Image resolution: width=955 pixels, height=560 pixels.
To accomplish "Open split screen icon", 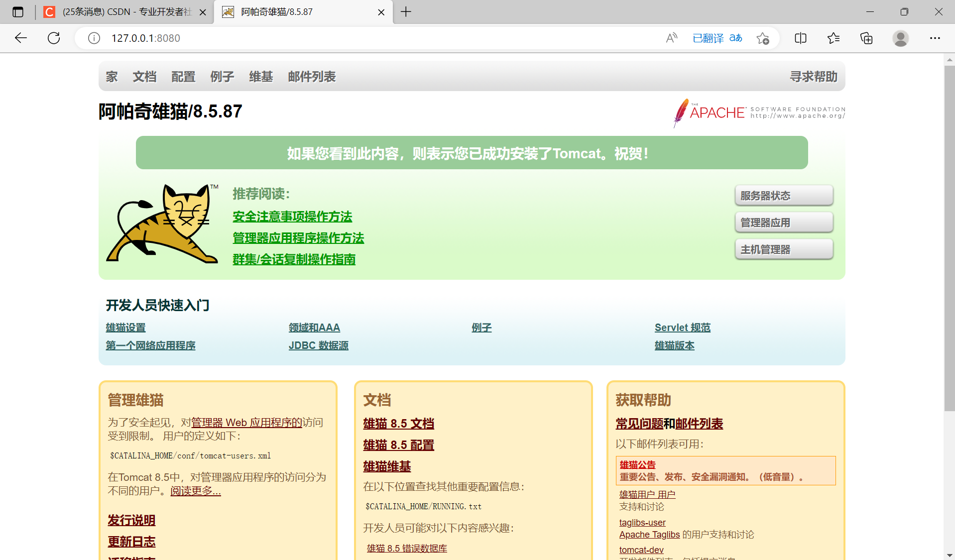I will (x=801, y=38).
